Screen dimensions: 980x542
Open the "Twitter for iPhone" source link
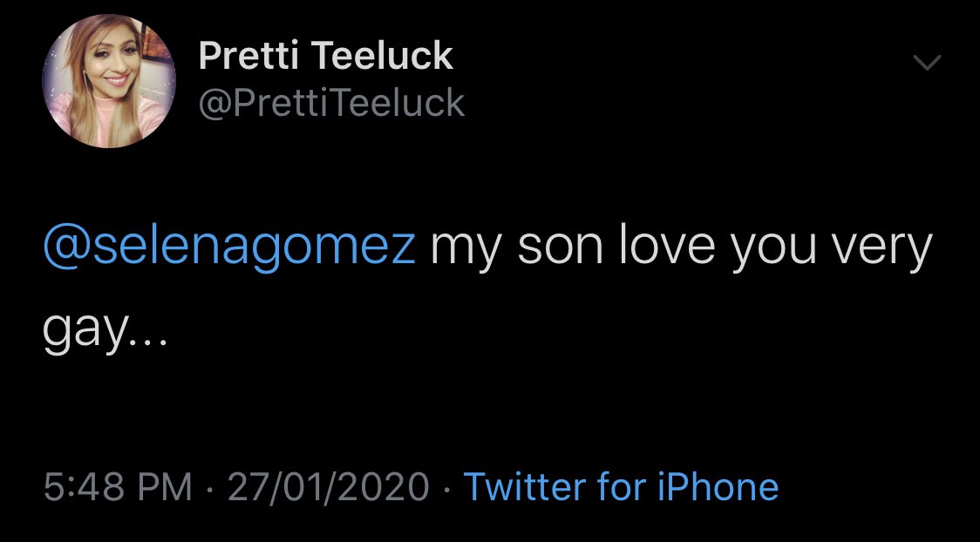(620, 486)
